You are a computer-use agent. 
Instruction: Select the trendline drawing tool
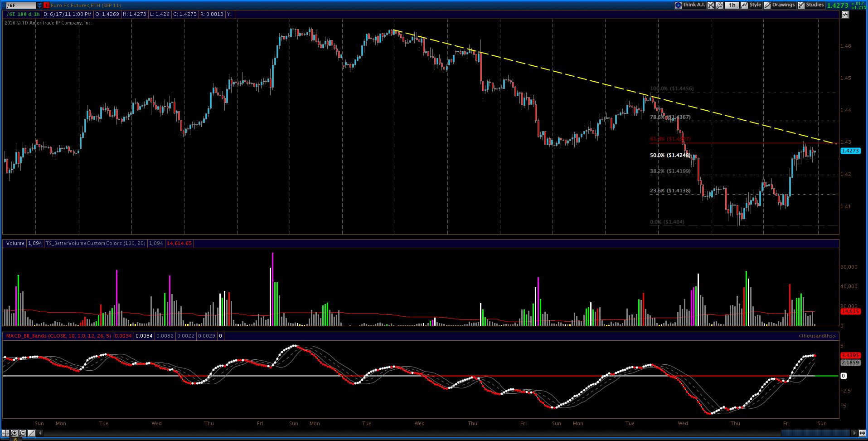click(31, 433)
